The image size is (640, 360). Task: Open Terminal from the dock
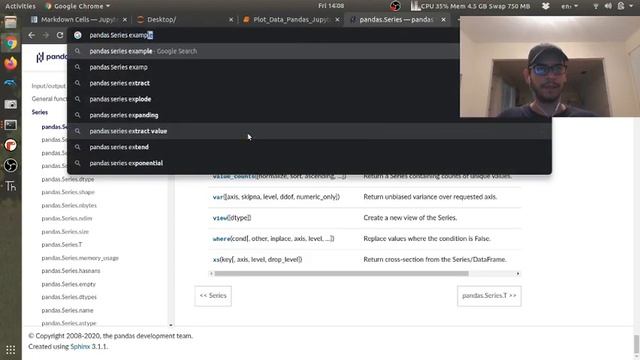click(x=11, y=124)
